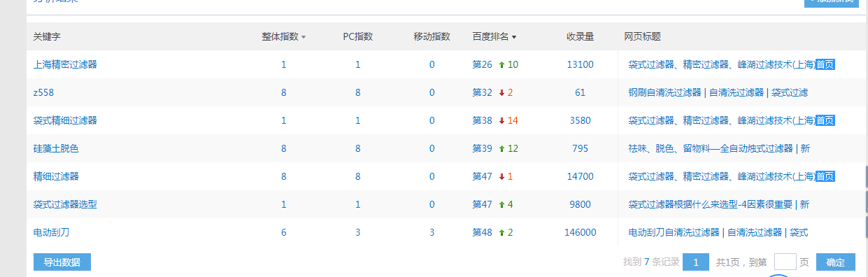The height and width of the screenshot is (277, 868).
Task: Click 收录量 value 14700
Action: [580, 176]
